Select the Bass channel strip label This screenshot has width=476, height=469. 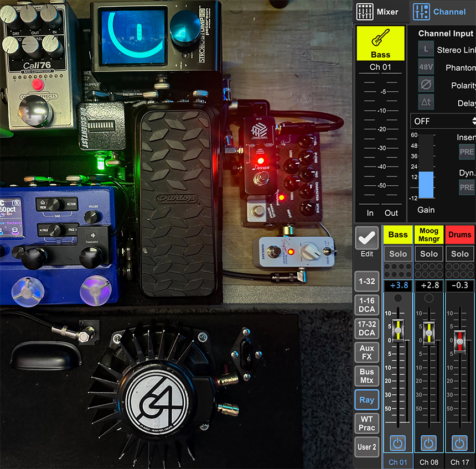pyautogui.click(x=398, y=234)
